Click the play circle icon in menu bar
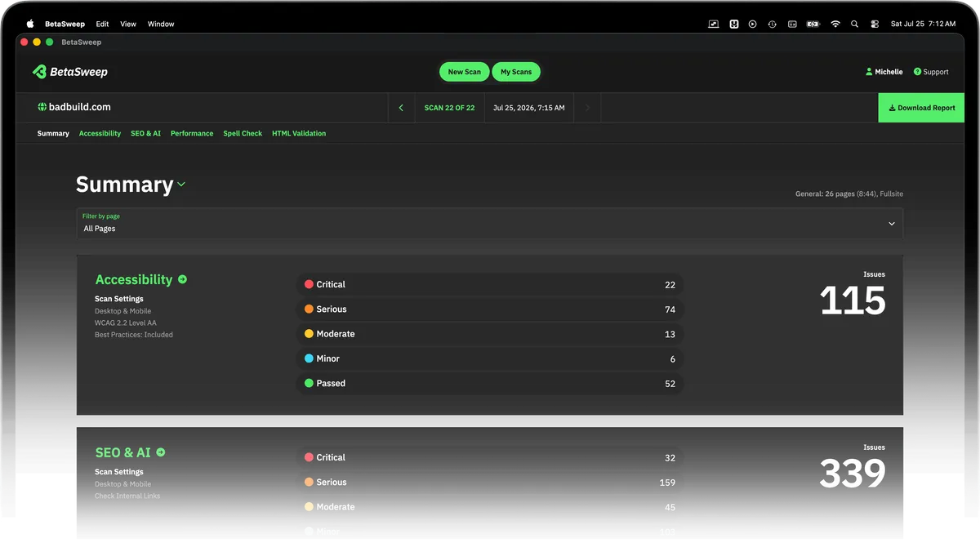The image size is (980, 543). click(x=752, y=24)
